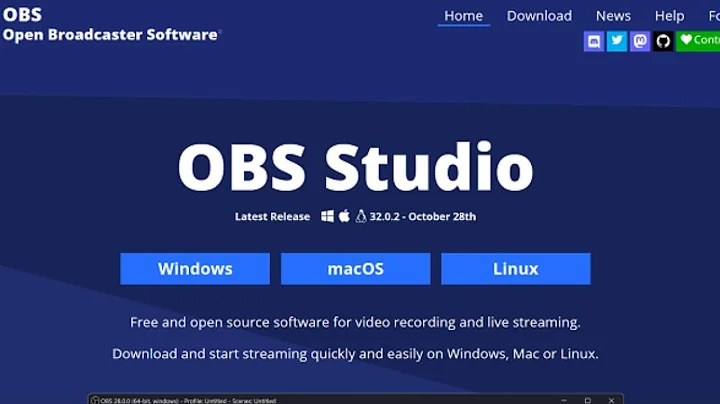Download OBS for macOS
The height and width of the screenshot is (404, 720).
pyautogui.click(x=355, y=269)
